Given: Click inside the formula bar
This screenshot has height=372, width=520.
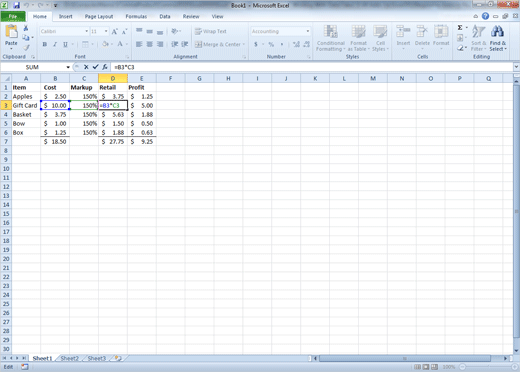Looking at the screenshot, I should pos(312,67).
